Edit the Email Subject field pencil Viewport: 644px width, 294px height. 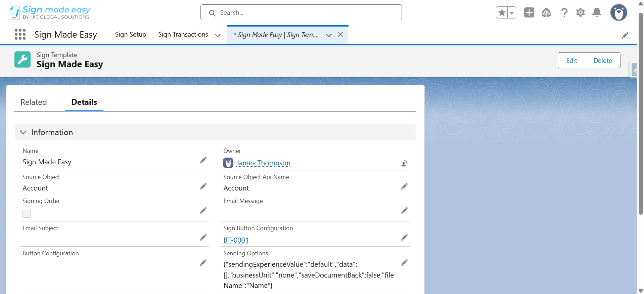203,238
